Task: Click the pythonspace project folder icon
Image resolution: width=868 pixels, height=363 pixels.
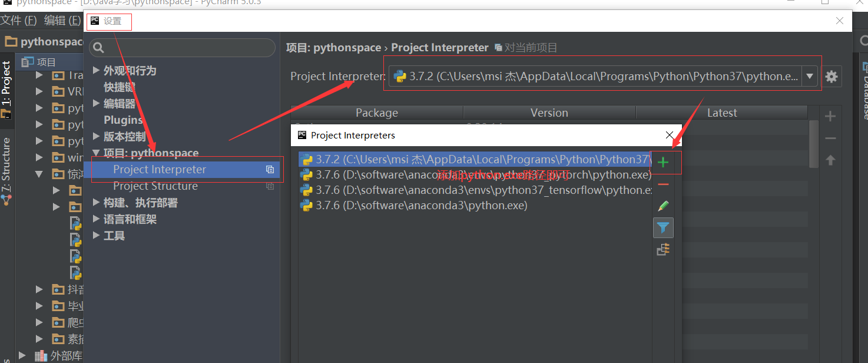Action: (11, 42)
